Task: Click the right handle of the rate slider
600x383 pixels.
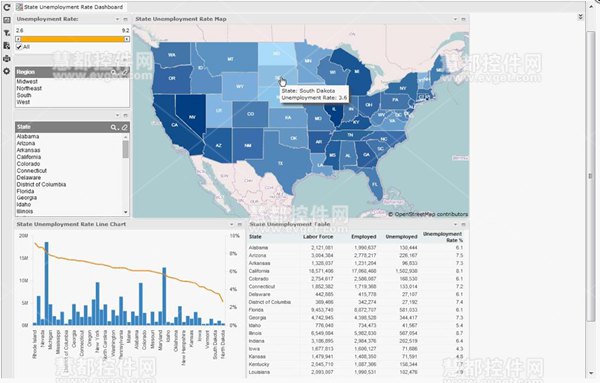Action: (127, 39)
